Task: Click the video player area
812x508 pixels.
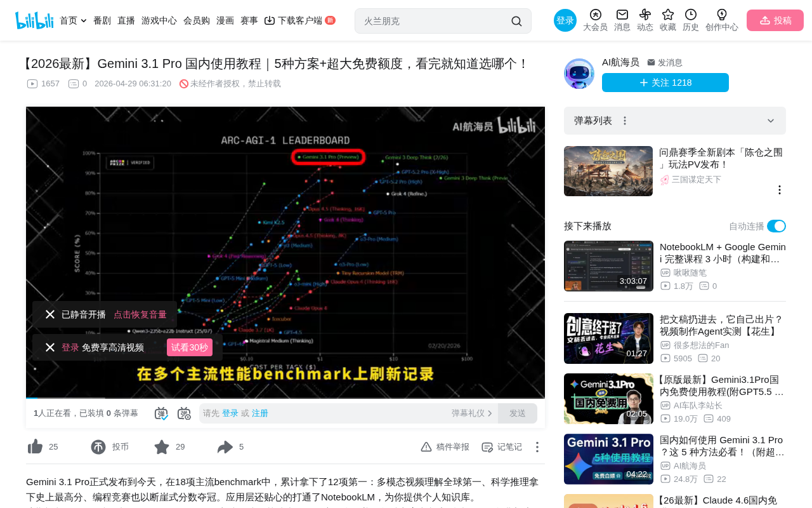Action: point(285,251)
